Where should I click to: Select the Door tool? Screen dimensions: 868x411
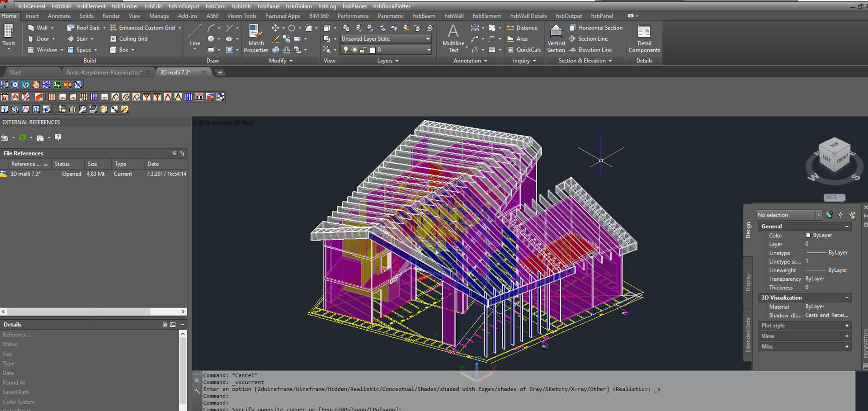[39, 39]
